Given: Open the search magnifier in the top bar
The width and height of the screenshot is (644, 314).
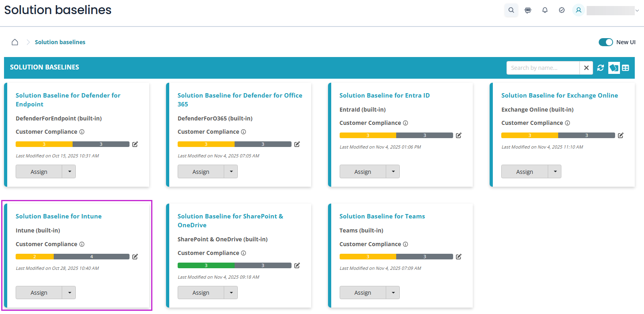Looking at the screenshot, I should [511, 10].
